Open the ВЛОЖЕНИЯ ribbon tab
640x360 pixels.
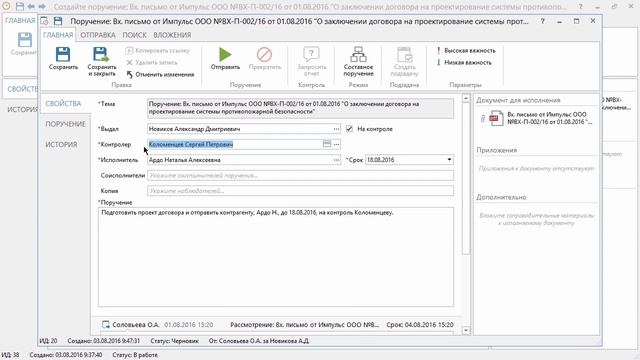click(172, 35)
